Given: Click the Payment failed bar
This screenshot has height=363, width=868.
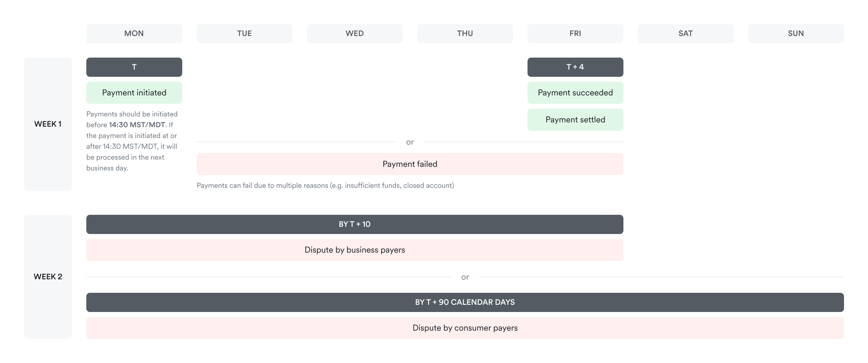Looking at the screenshot, I should 410,164.
